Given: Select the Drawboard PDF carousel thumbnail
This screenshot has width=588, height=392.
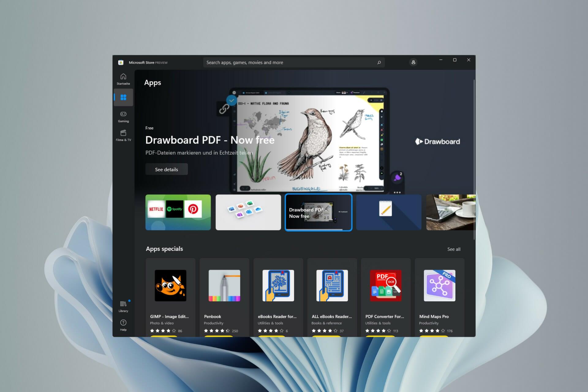Looking at the screenshot, I should (318, 212).
